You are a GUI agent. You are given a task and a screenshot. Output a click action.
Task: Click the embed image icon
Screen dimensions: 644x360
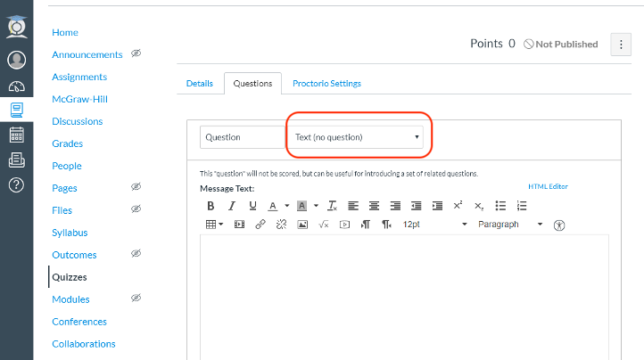click(302, 225)
